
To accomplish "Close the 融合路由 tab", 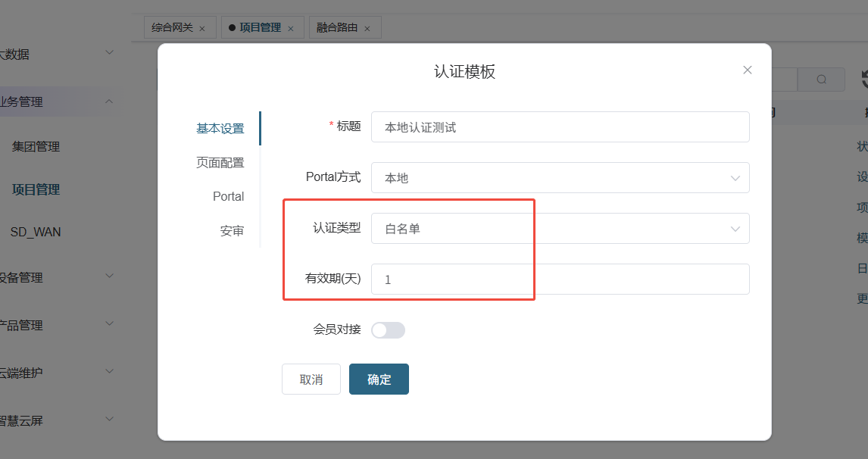I will point(367,29).
